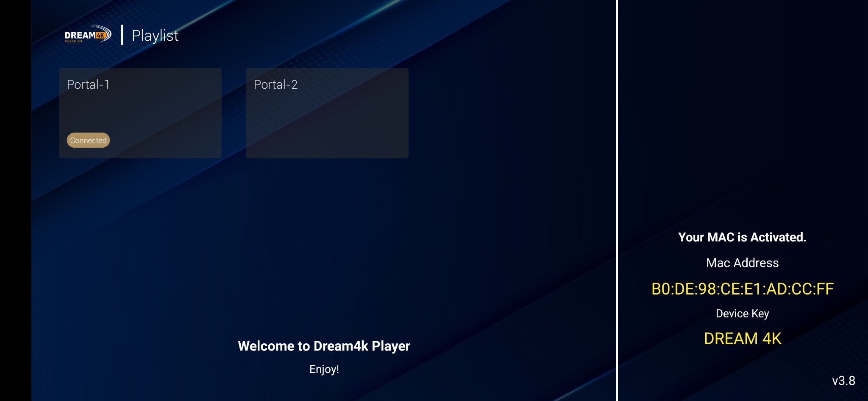The width and height of the screenshot is (868, 401).
Task: Click the 'Mac Address' label
Action: coord(743,263)
